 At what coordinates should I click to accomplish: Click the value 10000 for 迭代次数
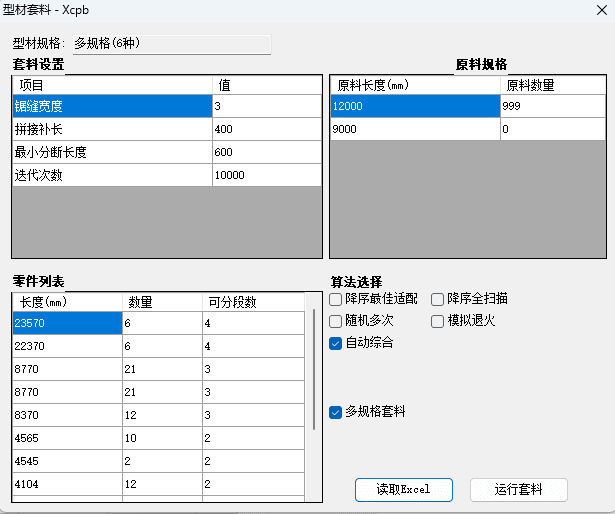click(267, 175)
